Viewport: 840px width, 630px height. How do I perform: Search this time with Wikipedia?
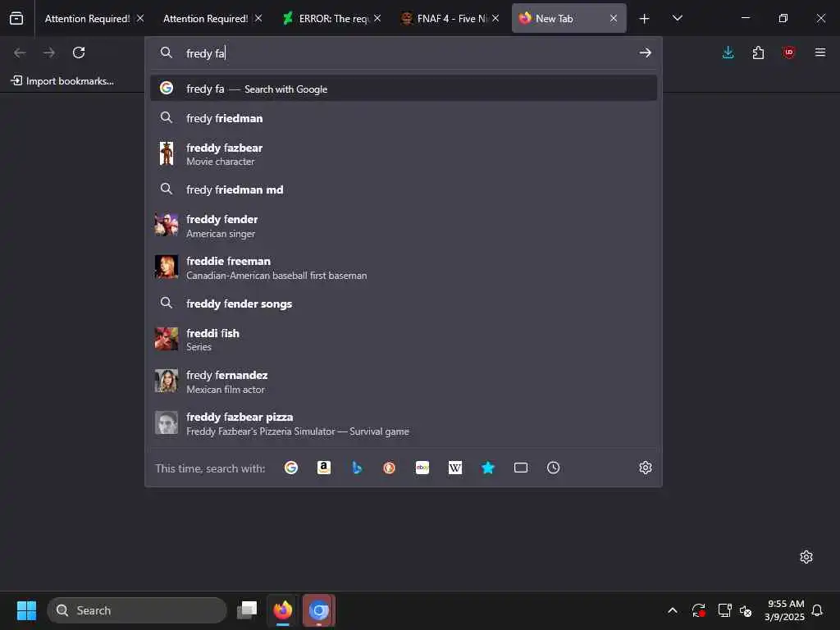coord(454,468)
